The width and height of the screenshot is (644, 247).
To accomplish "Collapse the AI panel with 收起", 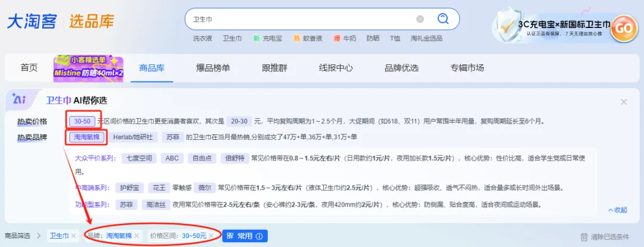I will pos(617,210).
